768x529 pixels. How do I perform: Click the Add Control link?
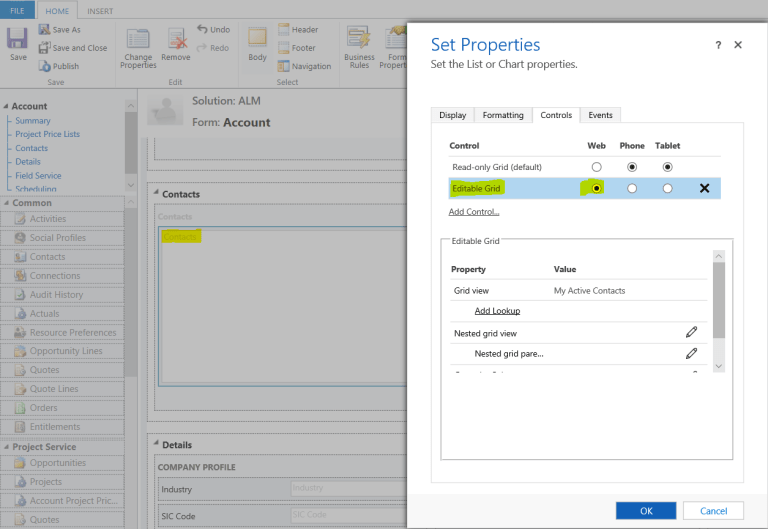click(474, 212)
